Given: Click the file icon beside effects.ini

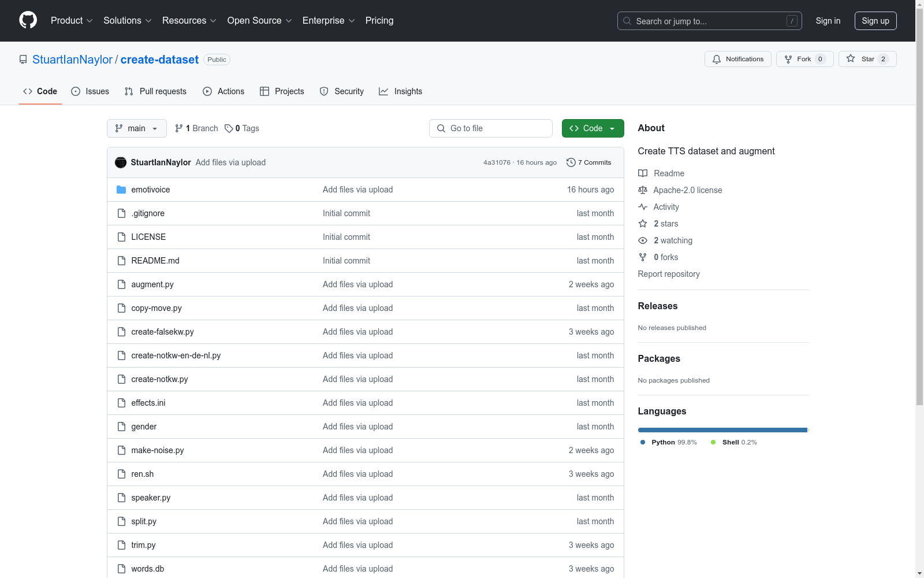Looking at the screenshot, I should (121, 403).
